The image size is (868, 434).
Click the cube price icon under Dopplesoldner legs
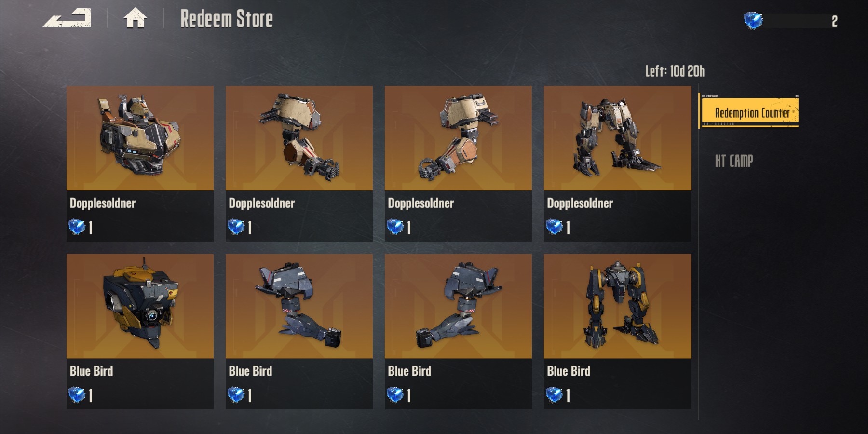[x=554, y=227]
